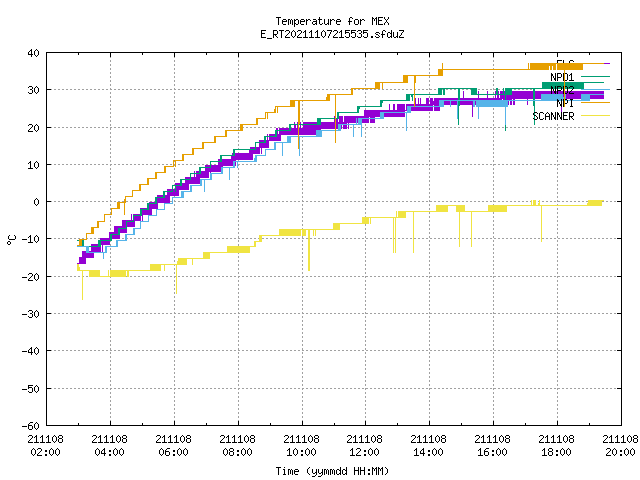Click y-axis tick value -30
Image resolution: width=640 pixels, height=480 pixels.
pyautogui.click(x=31, y=313)
